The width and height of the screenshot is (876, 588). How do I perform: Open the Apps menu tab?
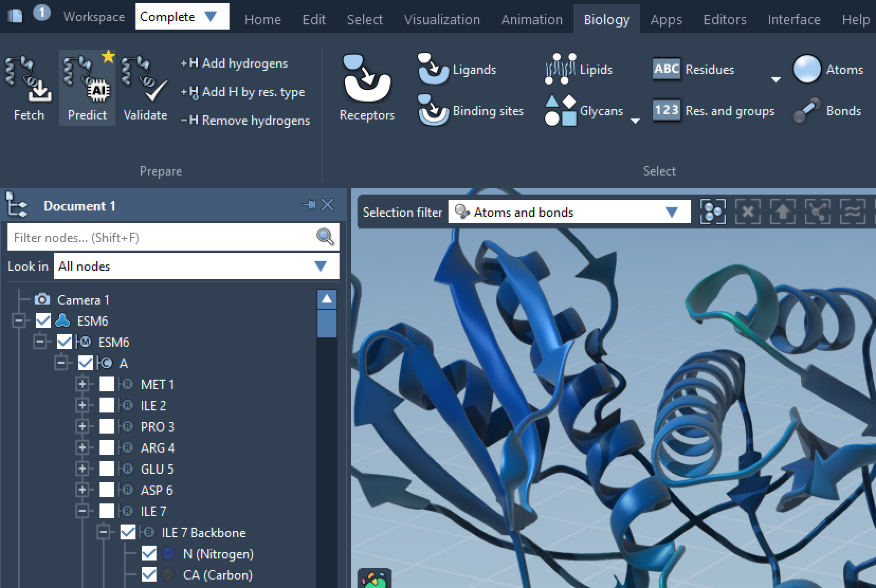665,20
